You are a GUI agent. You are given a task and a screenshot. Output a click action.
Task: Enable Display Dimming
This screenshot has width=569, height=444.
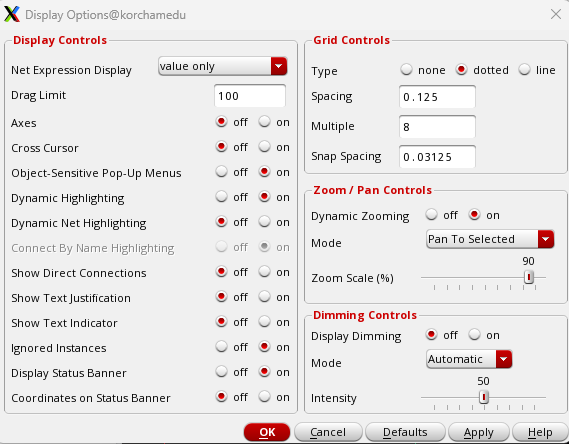pyautogui.click(x=474, y=334)
